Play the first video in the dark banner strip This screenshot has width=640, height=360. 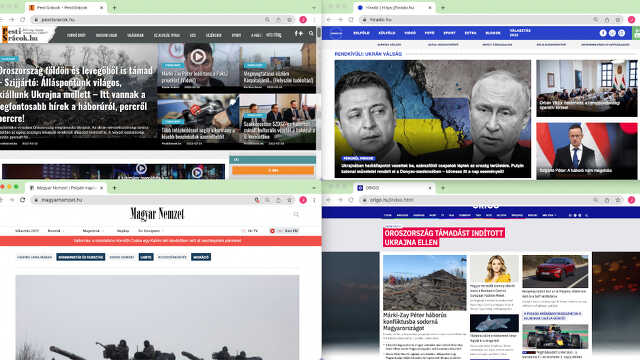click(x=141, y=168)
